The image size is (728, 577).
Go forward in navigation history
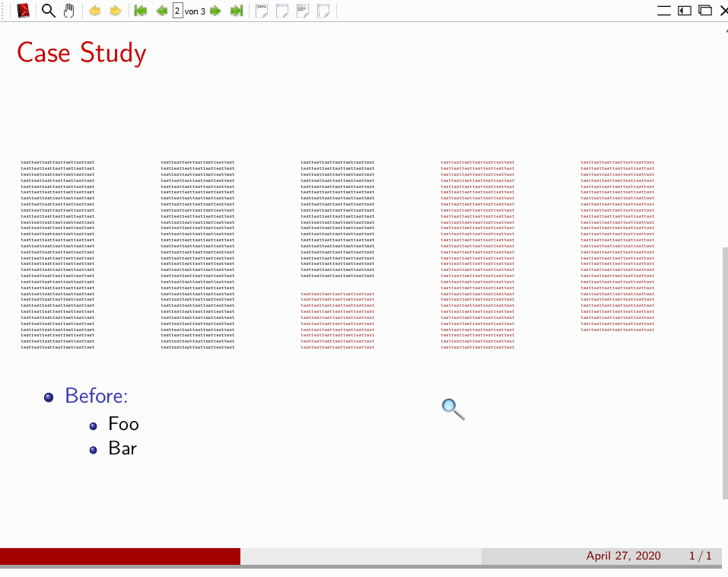pos(115,11)
